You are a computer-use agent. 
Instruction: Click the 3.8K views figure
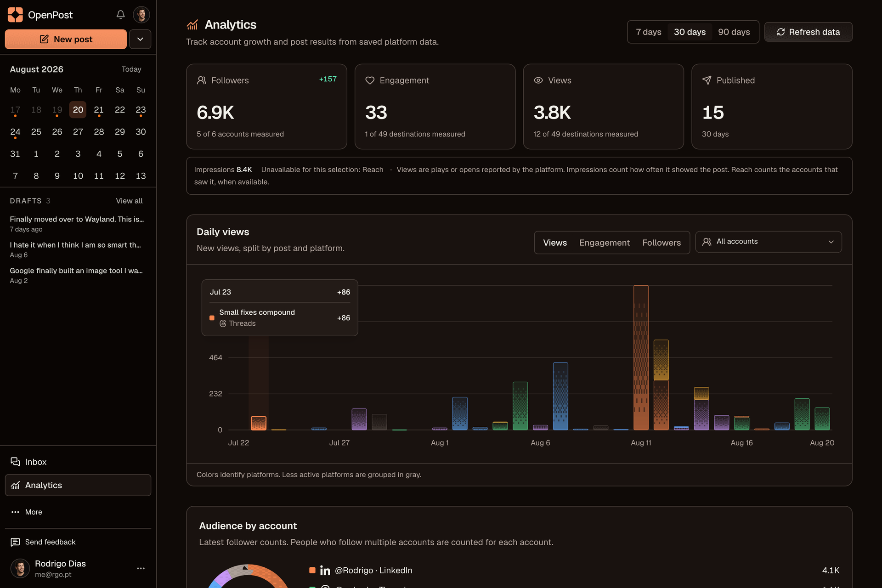click(x=552, y=113)
